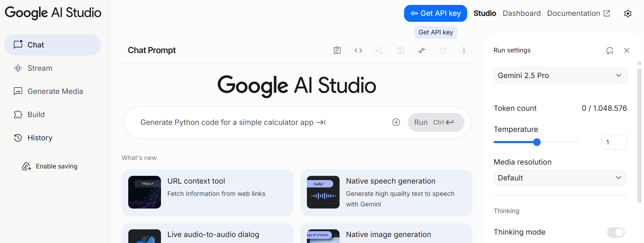Open system instructions clipboard icon

(x=337, y=50)
